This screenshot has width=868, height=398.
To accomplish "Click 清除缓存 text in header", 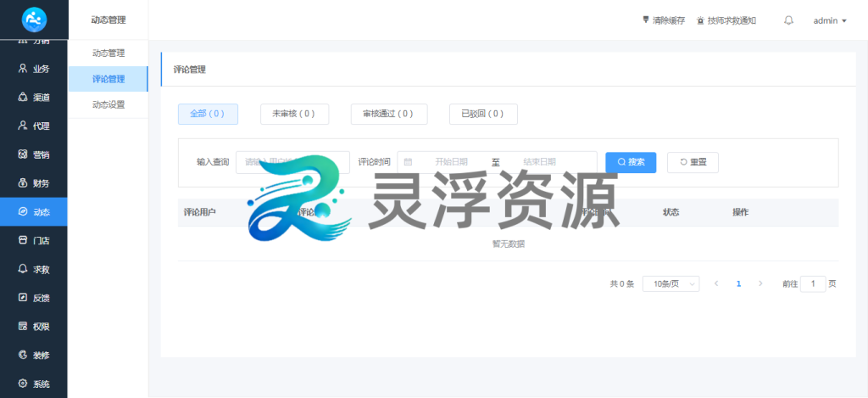I will coord(669,20).
